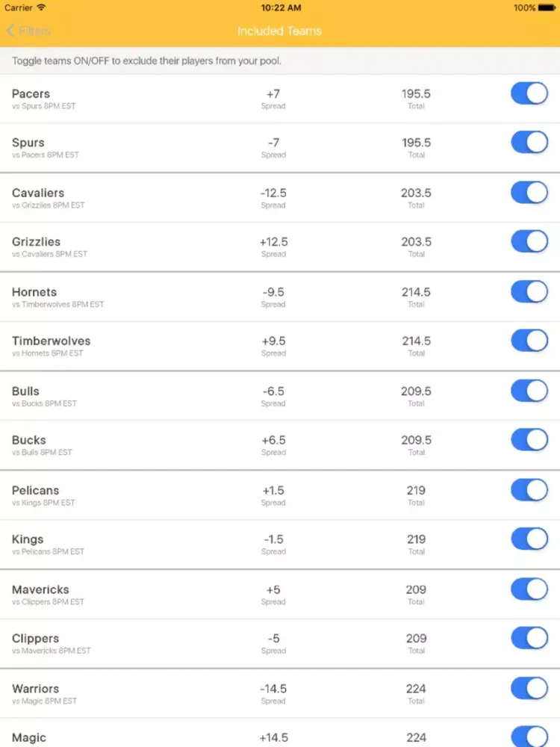This screenshot has width=560, height=747.
Task: Tap Warriors -14.5 spread value
Action: pyautogui.click(x=273, y=689)
